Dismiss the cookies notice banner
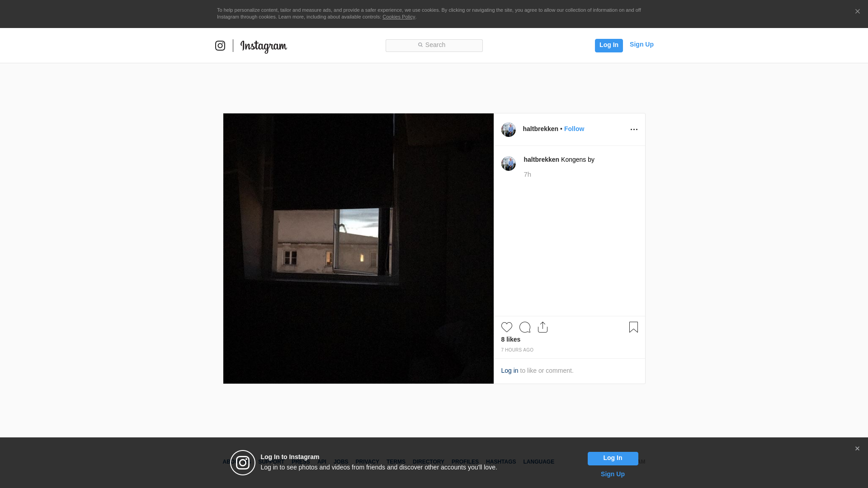This screenshot has height=488, width=868. 857,11
